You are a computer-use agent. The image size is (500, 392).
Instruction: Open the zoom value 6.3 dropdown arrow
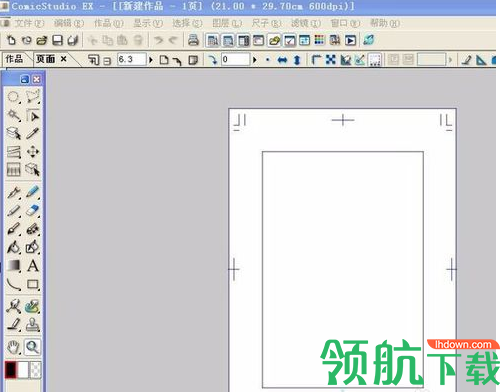coord(151,60)
